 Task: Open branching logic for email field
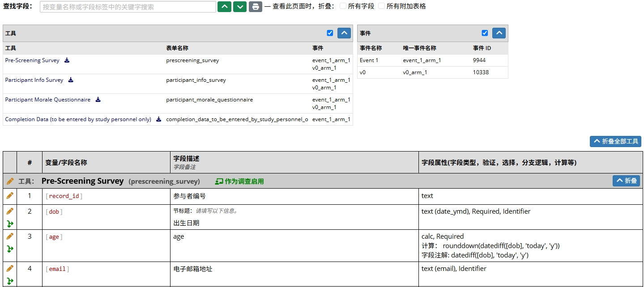pos(10,281)
